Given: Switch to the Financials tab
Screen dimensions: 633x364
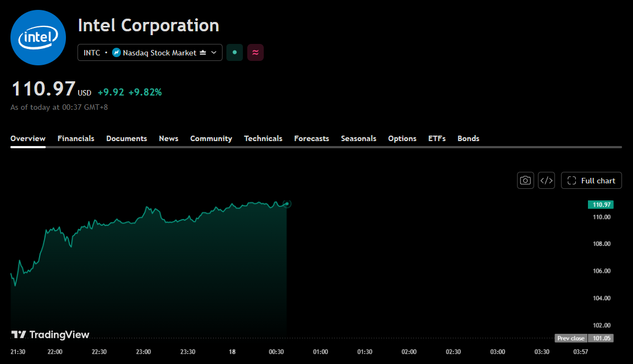Looking at the screenshot, I should click(76, 138).
